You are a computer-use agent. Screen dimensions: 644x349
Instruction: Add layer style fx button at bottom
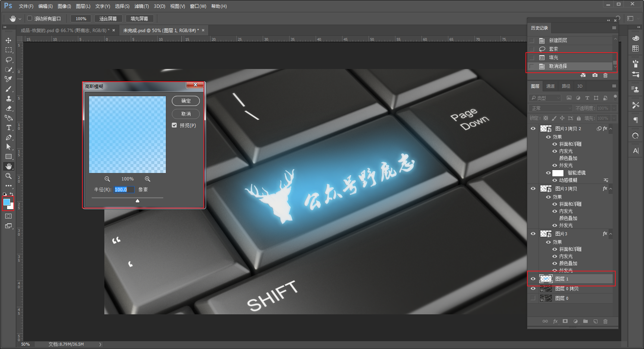click(x=555, y=321)
